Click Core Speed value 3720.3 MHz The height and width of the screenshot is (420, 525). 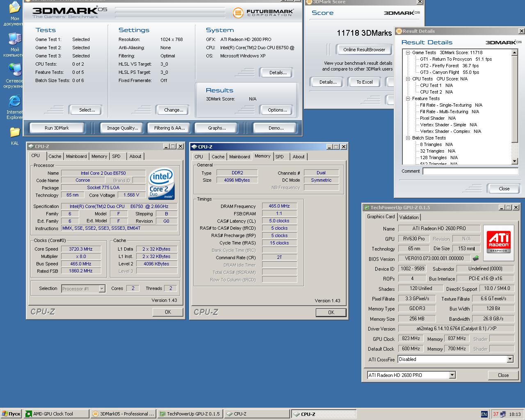81,249
